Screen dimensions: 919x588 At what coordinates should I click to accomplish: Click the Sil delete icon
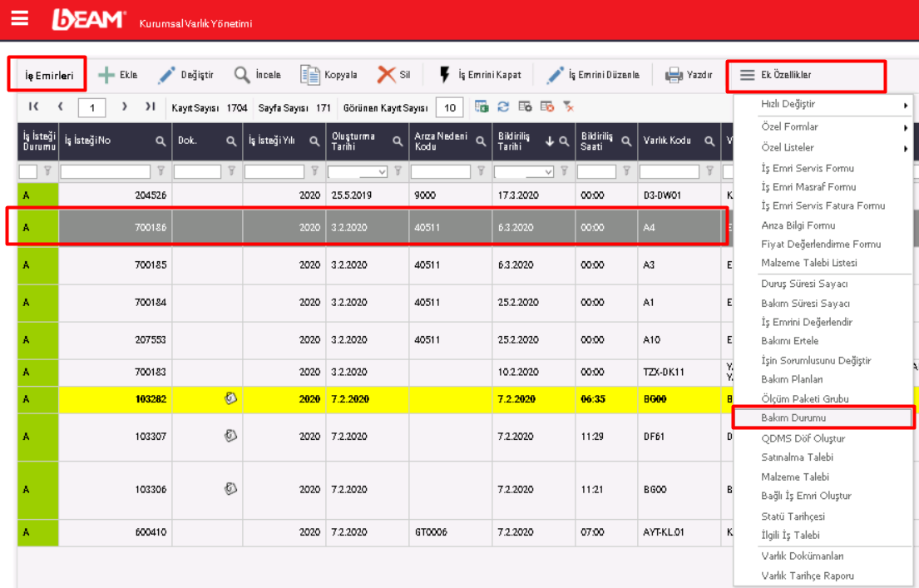(x=386, y=75)
